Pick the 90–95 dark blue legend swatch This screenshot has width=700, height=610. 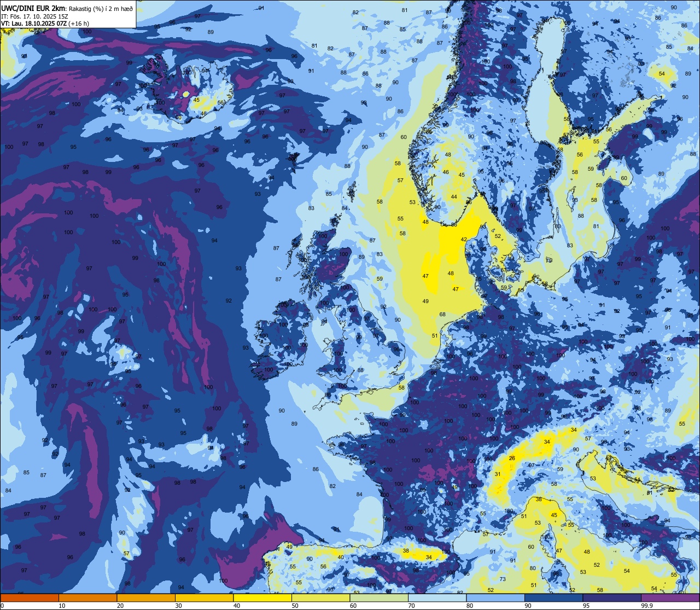pos(554,597)
